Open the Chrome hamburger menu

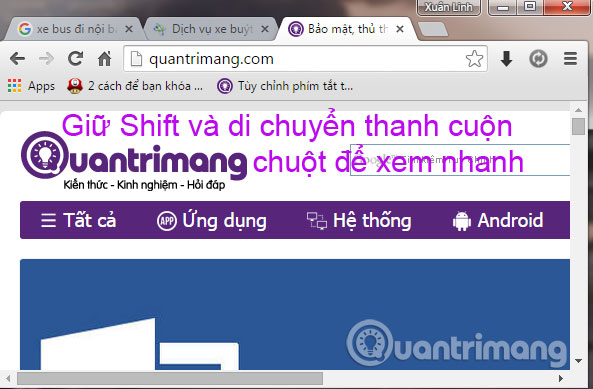(570, 59)
